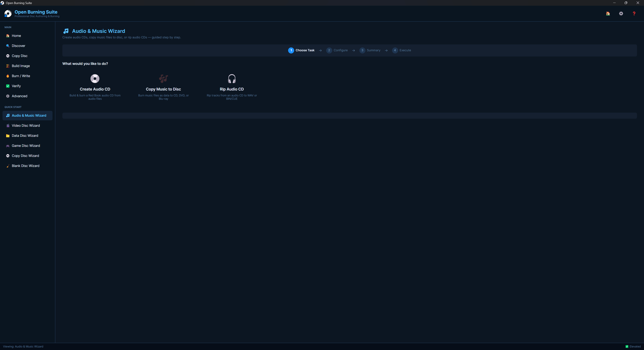
Task: Choose the Create Audio CD task title
Action: (x=95, y=89)
